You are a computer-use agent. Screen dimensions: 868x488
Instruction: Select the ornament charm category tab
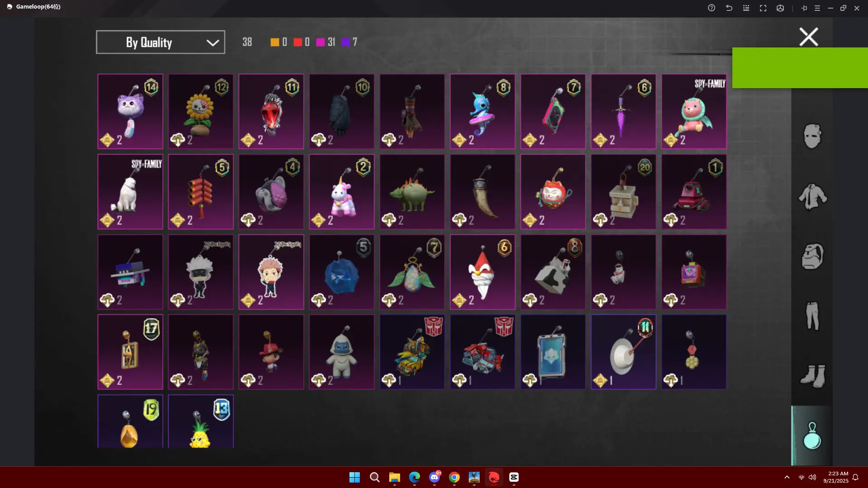tap(812, 436)
